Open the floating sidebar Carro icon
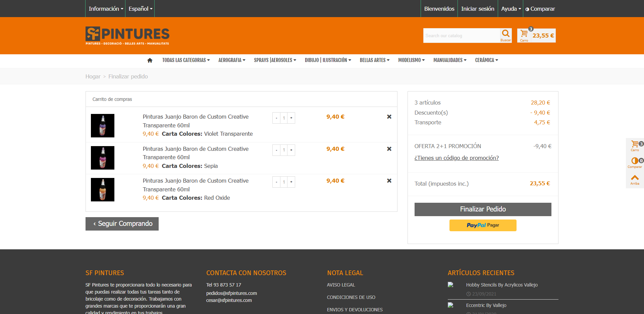 (635, 146)
